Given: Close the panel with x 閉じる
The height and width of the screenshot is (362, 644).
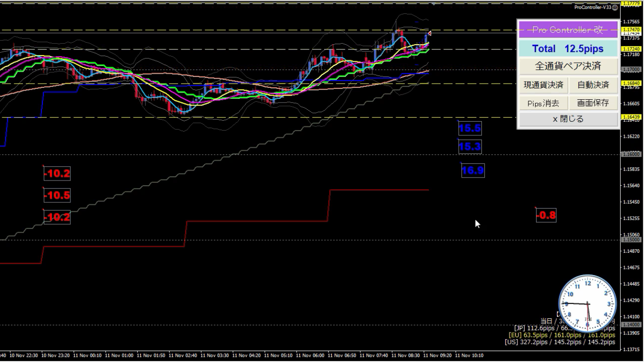Looking at the screenshot, I should (568, 119).
